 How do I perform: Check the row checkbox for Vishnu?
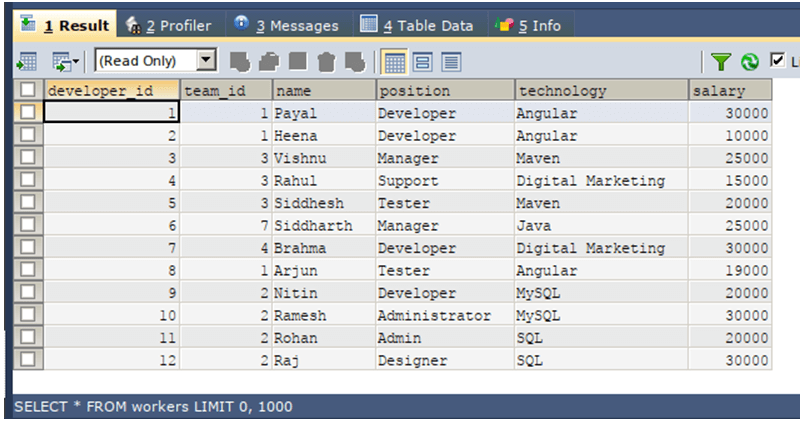[x=28, y=157]
